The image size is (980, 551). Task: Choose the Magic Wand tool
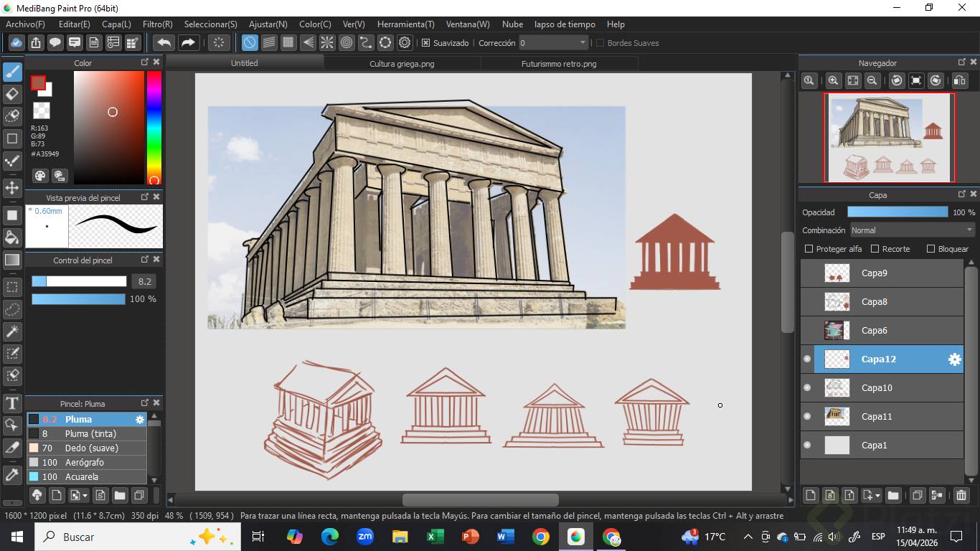pyautogui.click(x=12, y=331)
